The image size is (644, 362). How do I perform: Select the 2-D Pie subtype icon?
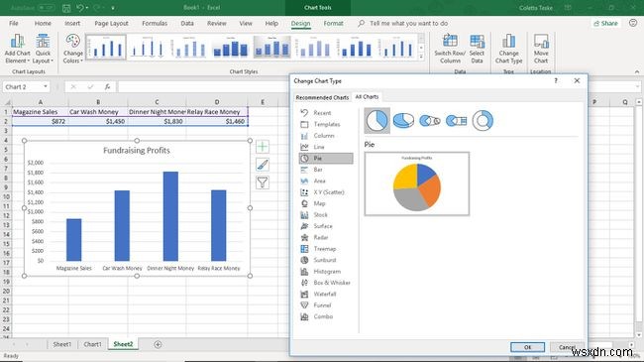pyautogui.click(x=377, y=121)
